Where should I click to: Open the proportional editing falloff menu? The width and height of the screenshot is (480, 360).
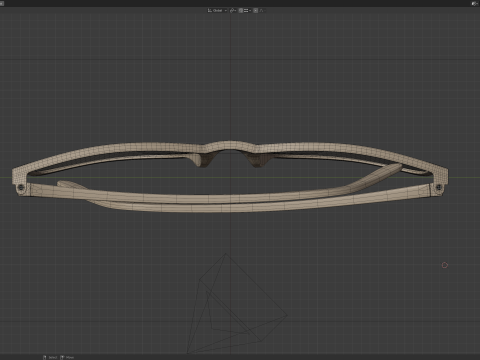pos(262,10)
